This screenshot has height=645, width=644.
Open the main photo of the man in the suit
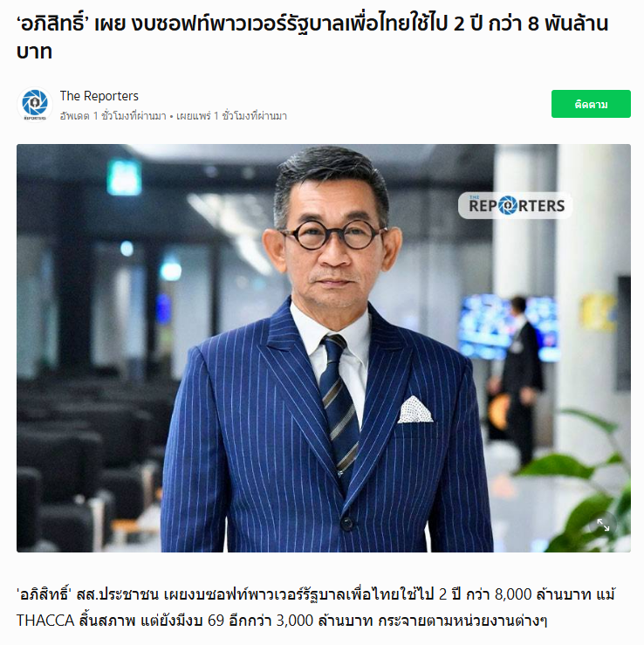tap(323, 348)
